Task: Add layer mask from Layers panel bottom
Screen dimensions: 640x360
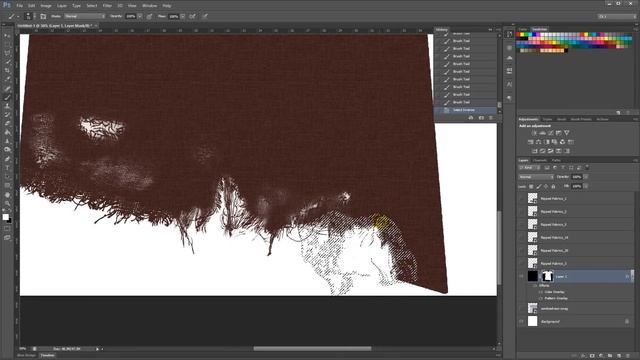Action: coord(592,356)
